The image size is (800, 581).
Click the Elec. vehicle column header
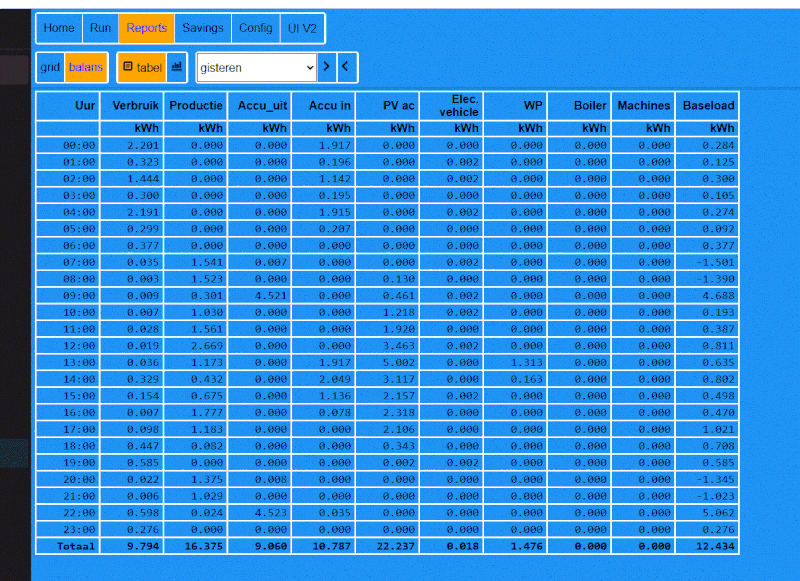[452, 106]
